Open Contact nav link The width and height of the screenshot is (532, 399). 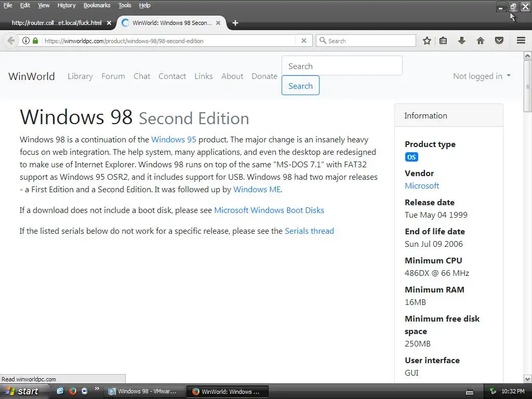172,76
